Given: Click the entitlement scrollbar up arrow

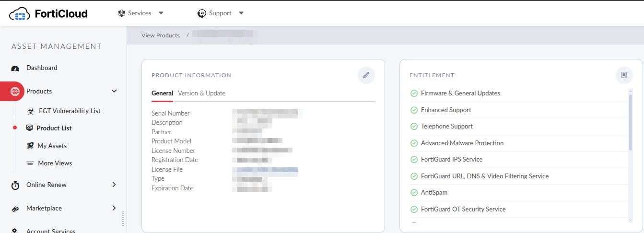Looking at the screenshot, I should point(631,90).
